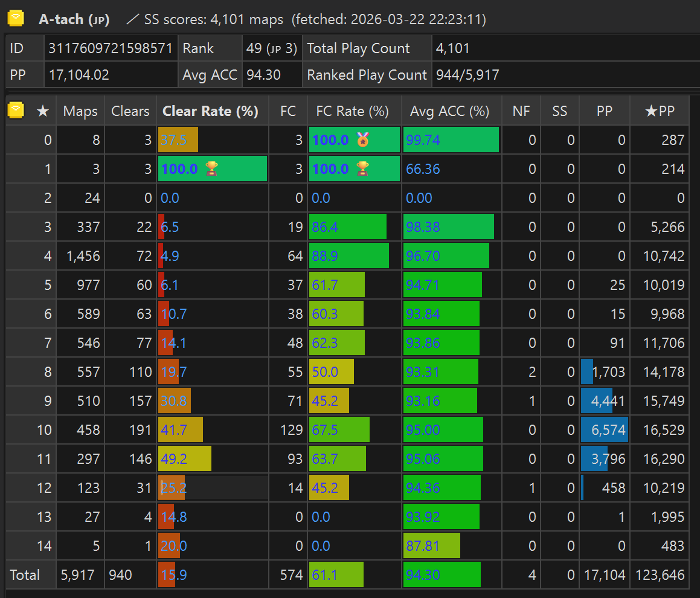Click Total PP value 17,104

(605, 575)
